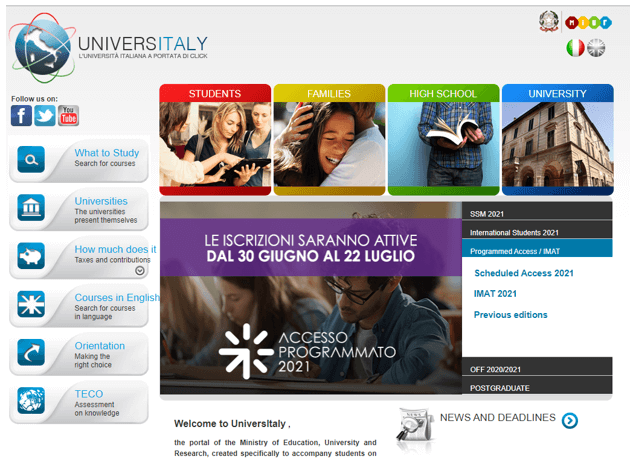
Task: Open the Twitter bird icon
Action: tap(45, 116)
